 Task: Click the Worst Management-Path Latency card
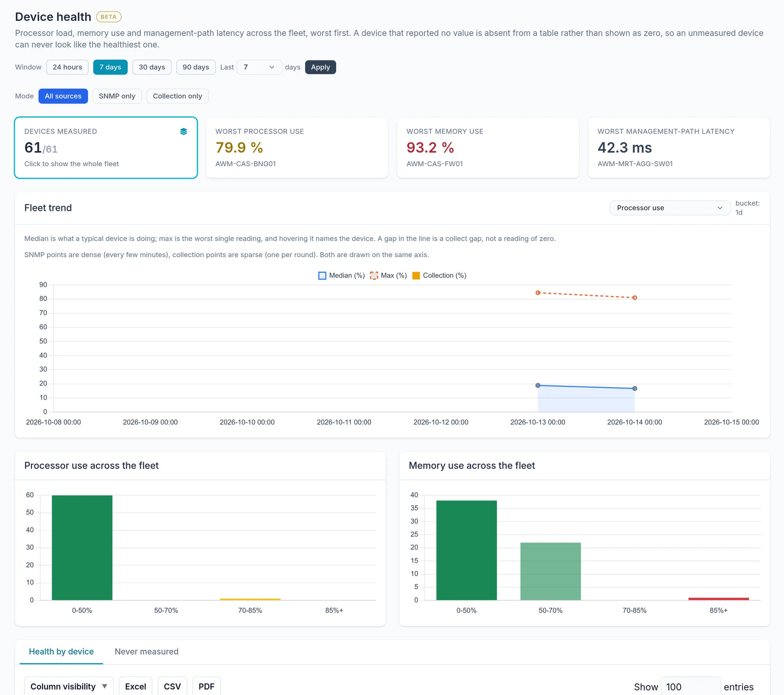[x=679, y=148]
